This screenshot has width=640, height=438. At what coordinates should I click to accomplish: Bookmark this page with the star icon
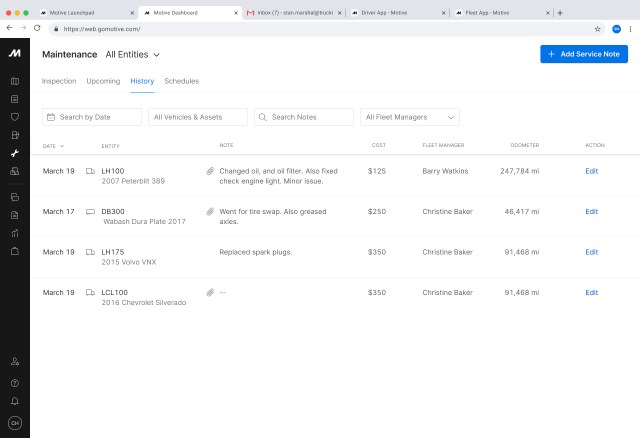(x=598, y=29)
